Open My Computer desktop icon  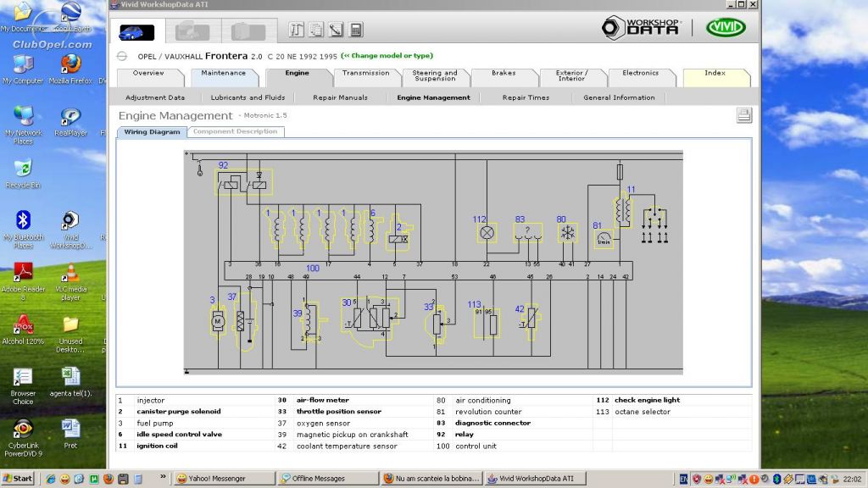click(23, 69)
